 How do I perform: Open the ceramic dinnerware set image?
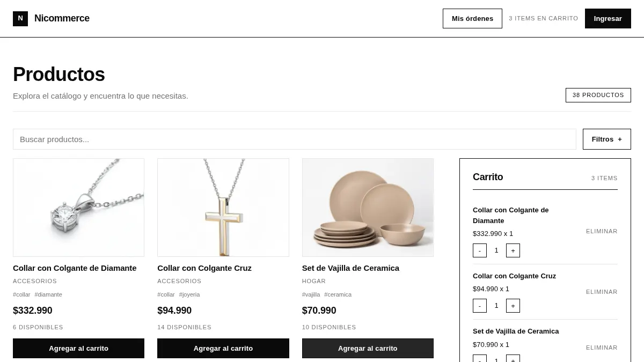tap(368, 208)
